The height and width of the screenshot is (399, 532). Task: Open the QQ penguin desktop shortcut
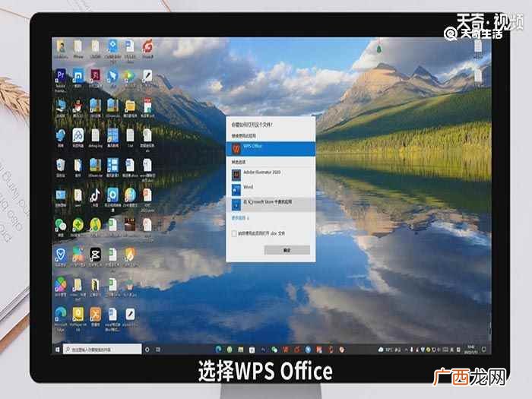(78, 108)
